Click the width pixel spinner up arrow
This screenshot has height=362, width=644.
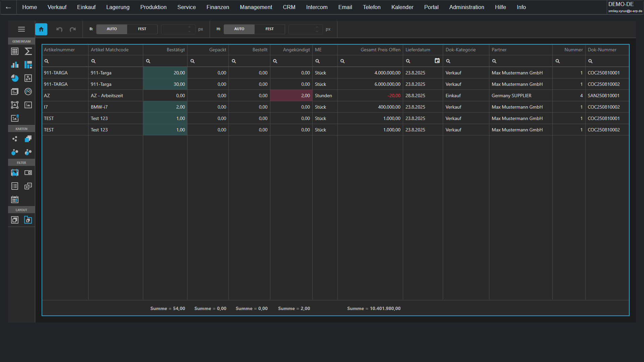190,27
